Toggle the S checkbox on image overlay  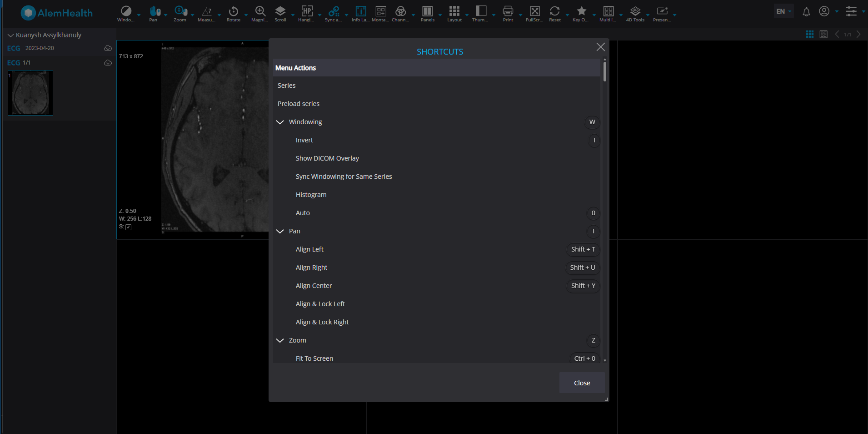pyautogui.click(x=129, y=227)
